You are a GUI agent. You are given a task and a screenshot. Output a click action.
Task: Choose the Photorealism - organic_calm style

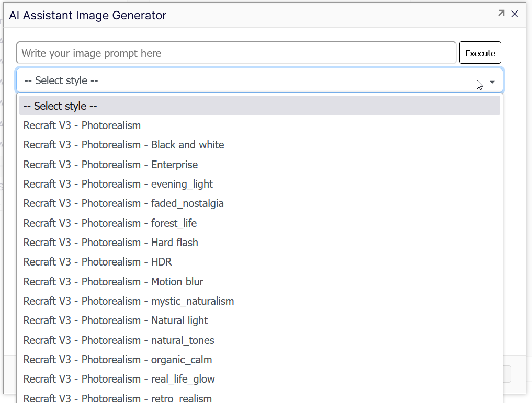pyautogui.click(x=259, y=360)
